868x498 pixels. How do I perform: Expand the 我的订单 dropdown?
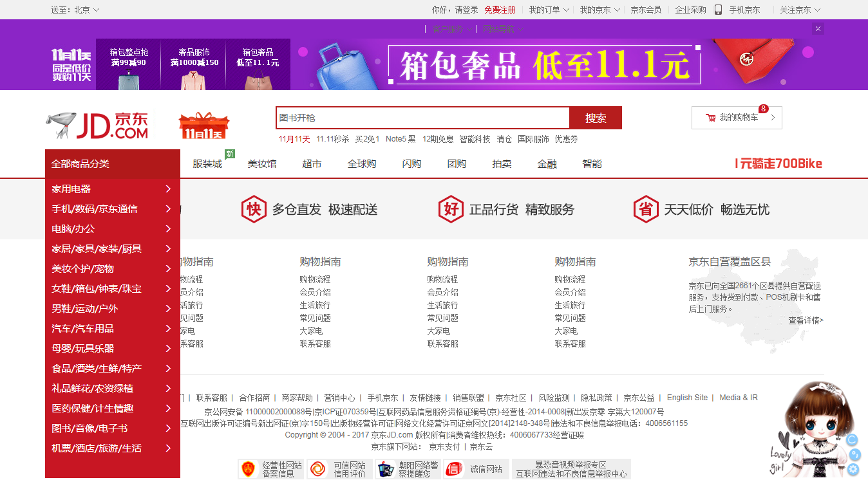point(549,10)
